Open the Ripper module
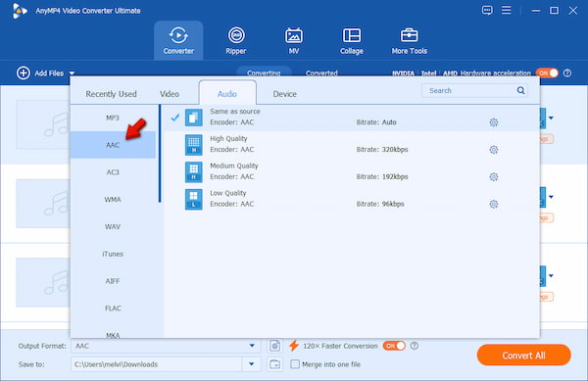This screenshot has height=381, width=588. [x=236, y=40]
